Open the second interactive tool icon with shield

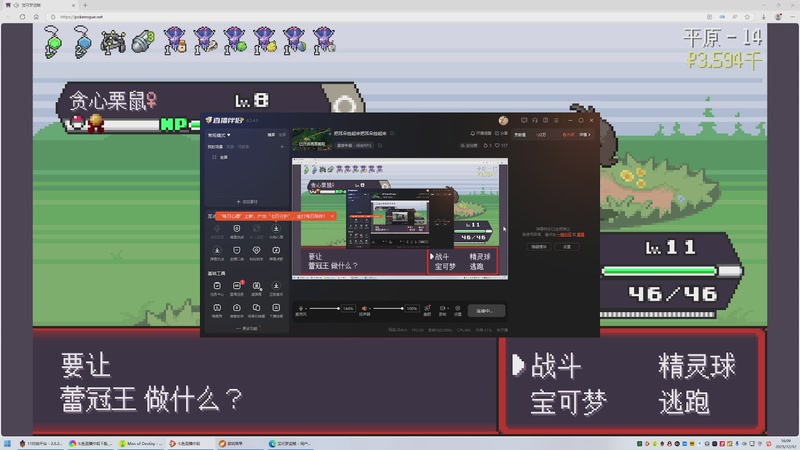click(x=236, y=231)
